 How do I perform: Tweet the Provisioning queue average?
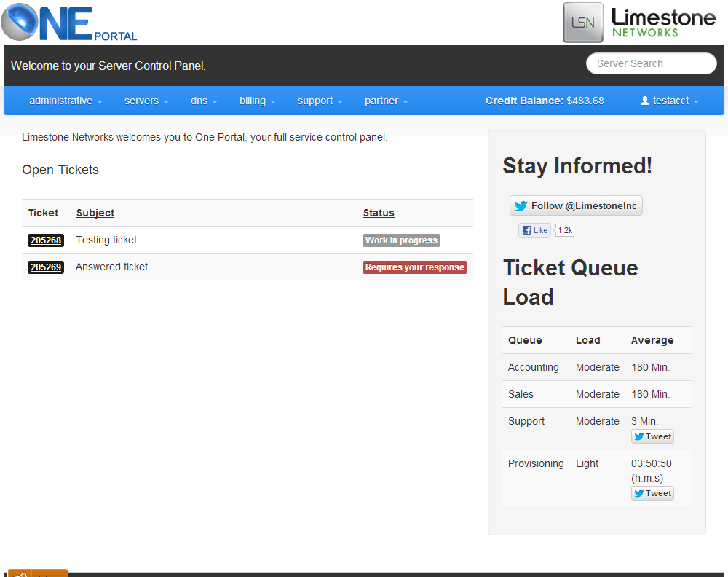[x=652, y=493]
